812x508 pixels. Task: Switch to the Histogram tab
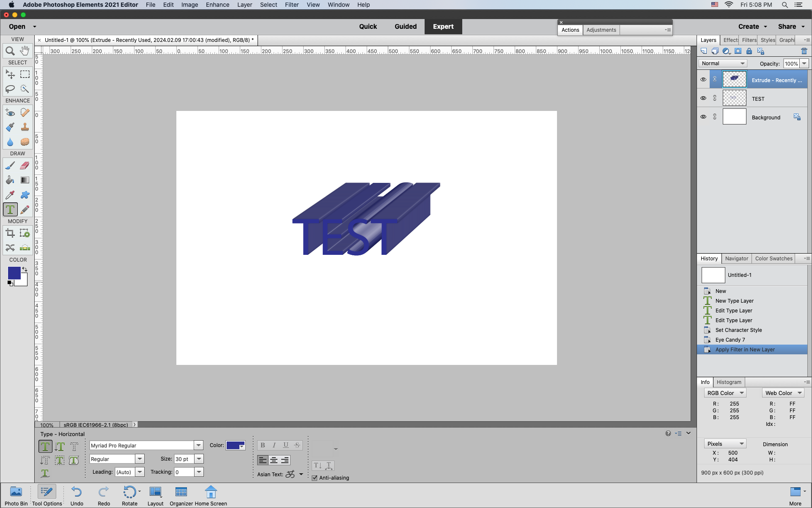[729, 382]
